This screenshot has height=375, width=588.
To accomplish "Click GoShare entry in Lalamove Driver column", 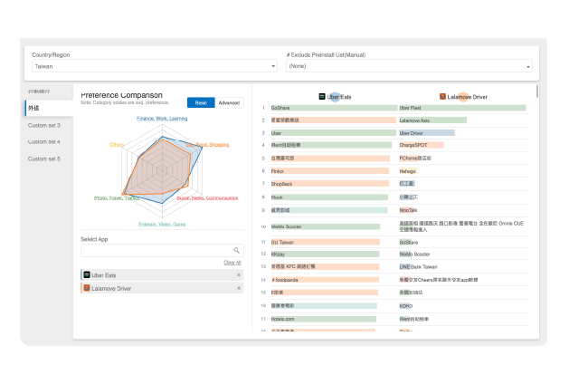I will (408, 243).
